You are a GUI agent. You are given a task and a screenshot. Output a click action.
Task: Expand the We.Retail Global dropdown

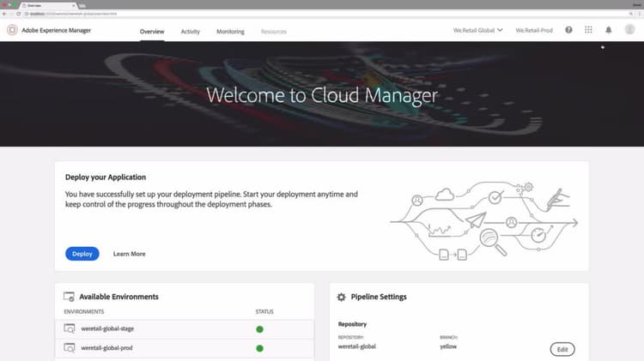coord(477,30)
